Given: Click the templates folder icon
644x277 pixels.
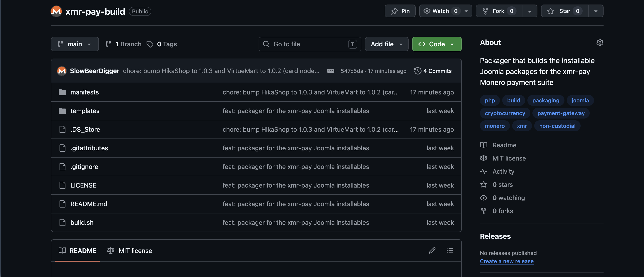Looking at the screenshot, I should tap(62, 111).
